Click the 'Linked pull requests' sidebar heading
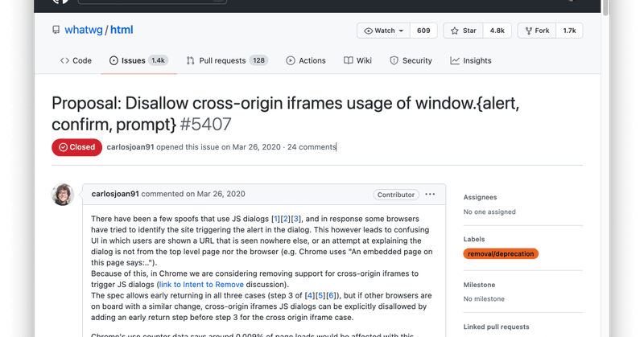644x337 pixels. 496,327
